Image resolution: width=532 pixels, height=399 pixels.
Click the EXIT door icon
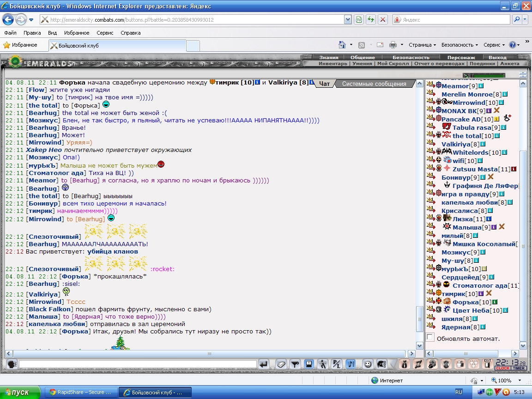[488, 364]
